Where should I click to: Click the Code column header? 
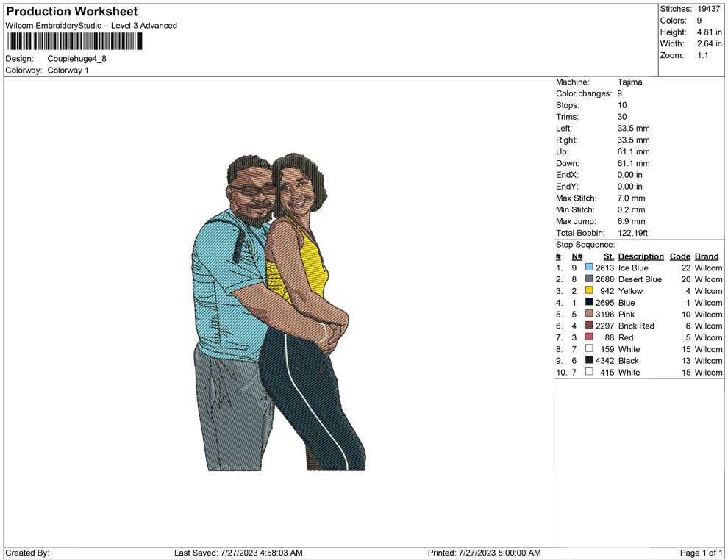(x=679, y=256)
